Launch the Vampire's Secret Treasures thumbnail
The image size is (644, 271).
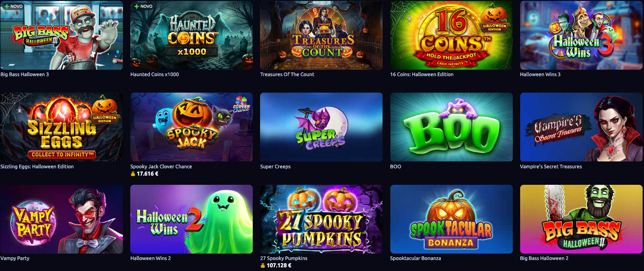(x=581, y=127)
